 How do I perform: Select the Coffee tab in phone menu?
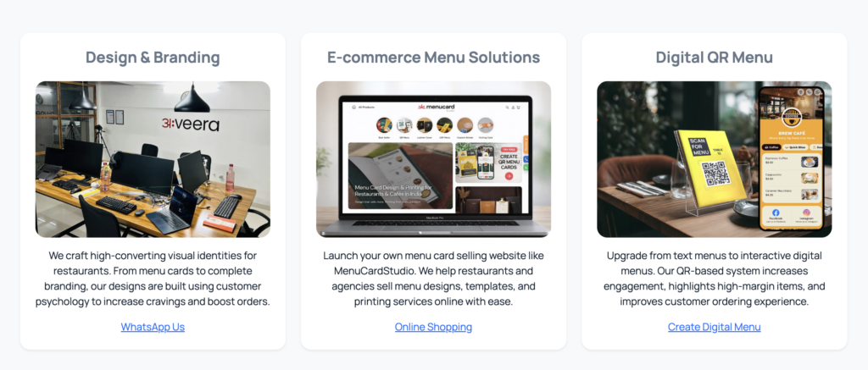[771, 147]
